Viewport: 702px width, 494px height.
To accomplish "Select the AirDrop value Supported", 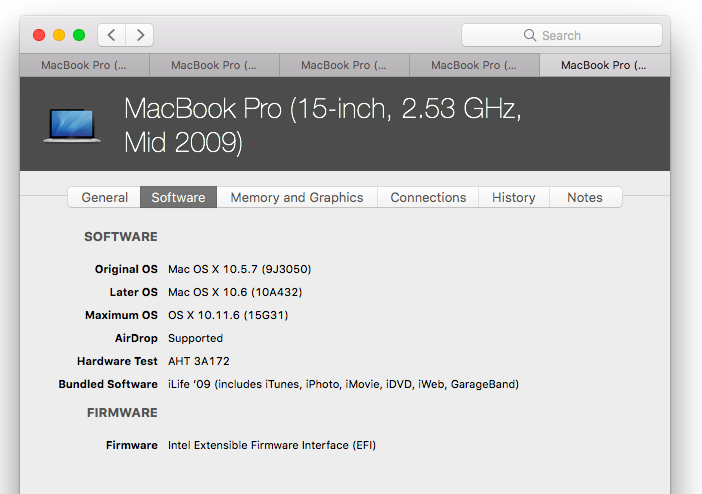I will click(195, 338).
